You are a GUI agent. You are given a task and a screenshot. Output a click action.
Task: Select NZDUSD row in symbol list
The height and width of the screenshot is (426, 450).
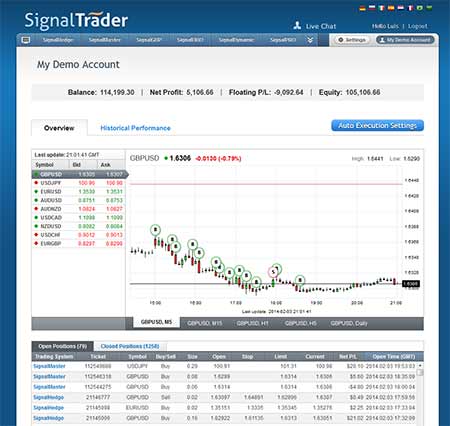[79, 226]
